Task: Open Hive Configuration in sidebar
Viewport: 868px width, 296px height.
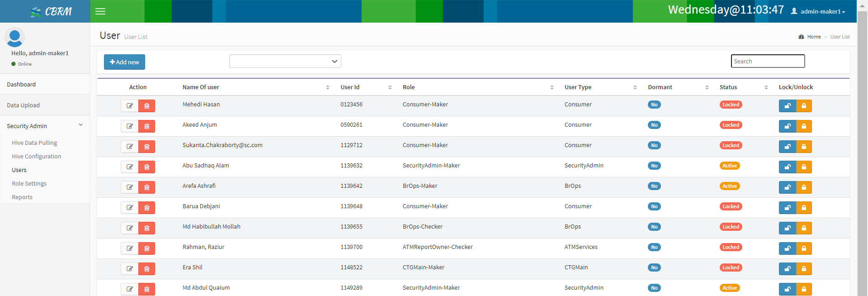Action: click(x=37, y=157)
